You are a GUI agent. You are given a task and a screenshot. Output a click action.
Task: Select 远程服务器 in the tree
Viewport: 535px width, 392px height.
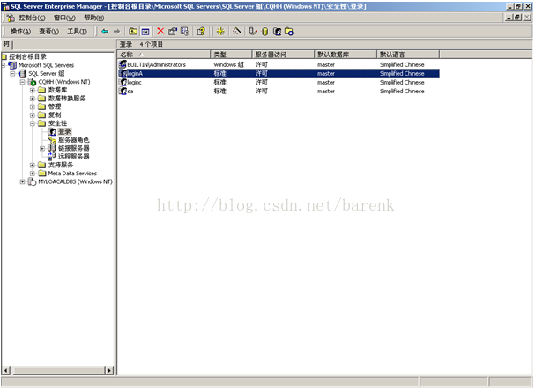pyautogui.click(x=74, y=157)
